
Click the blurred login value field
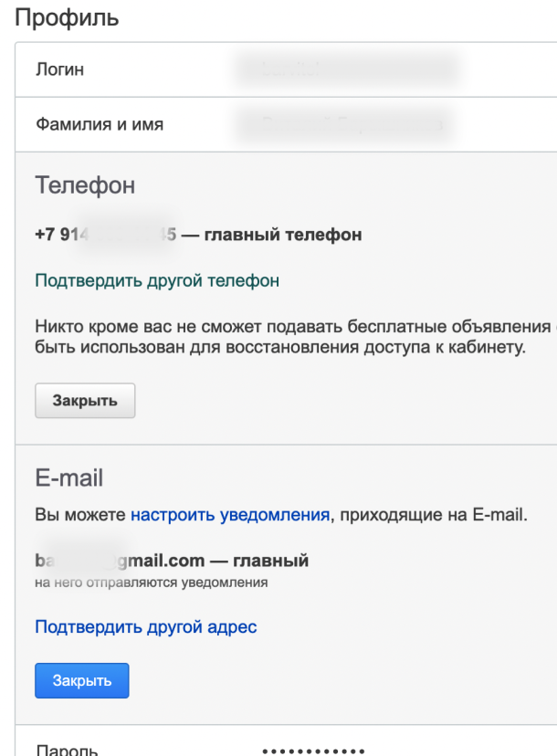tap(346, 70)
